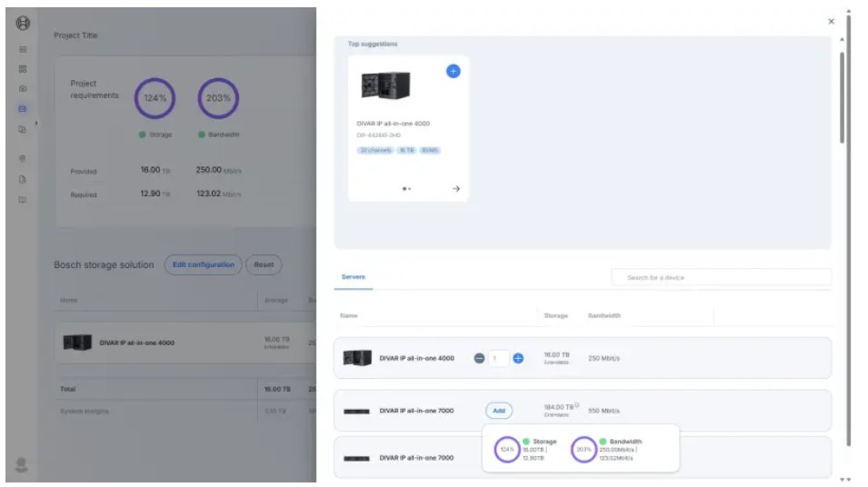Close the device selection panel

click(831, 22)
